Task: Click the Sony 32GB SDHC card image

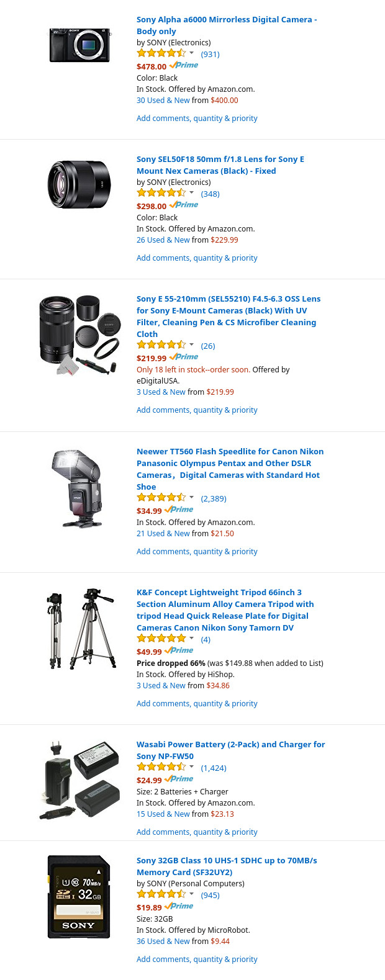Action: coord(79,896)
